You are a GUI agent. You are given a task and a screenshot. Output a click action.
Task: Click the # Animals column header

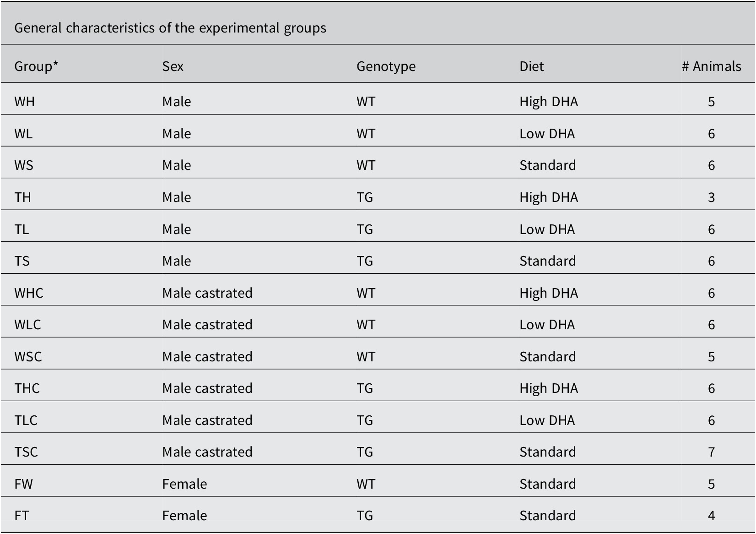pyautogui.click(x=711, y=66)
